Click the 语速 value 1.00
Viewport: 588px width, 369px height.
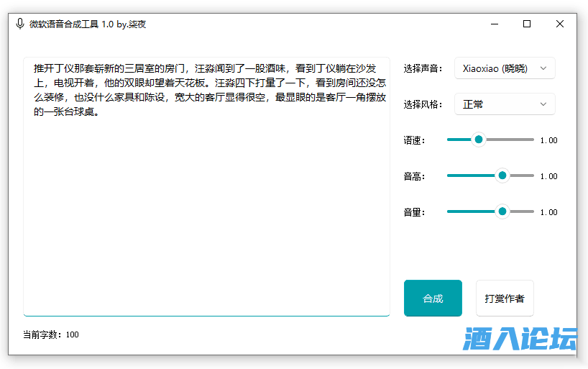pos(548,140)
